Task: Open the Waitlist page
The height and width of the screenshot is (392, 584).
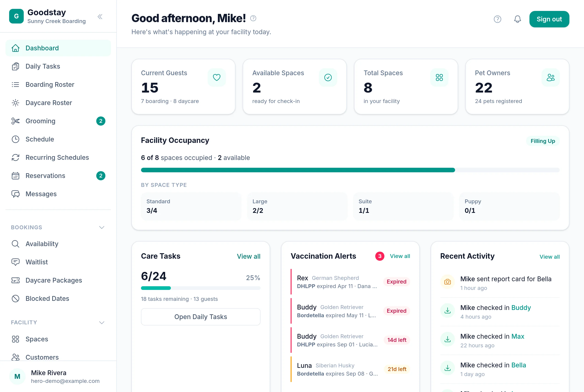Action: [x=58, y=262]
